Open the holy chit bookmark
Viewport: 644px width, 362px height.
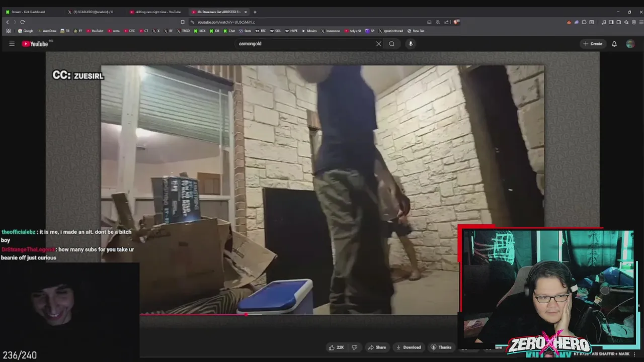click(x=353, y=31)
